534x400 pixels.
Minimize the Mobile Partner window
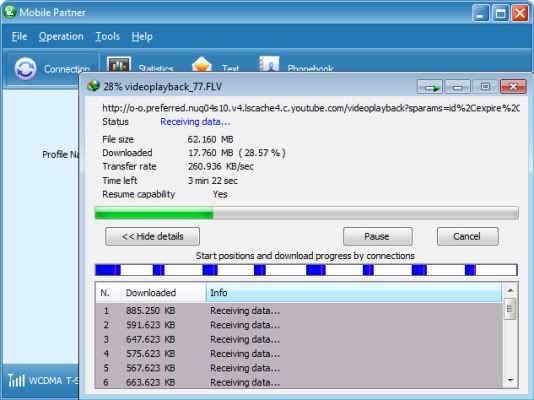(x=481, y=14)
